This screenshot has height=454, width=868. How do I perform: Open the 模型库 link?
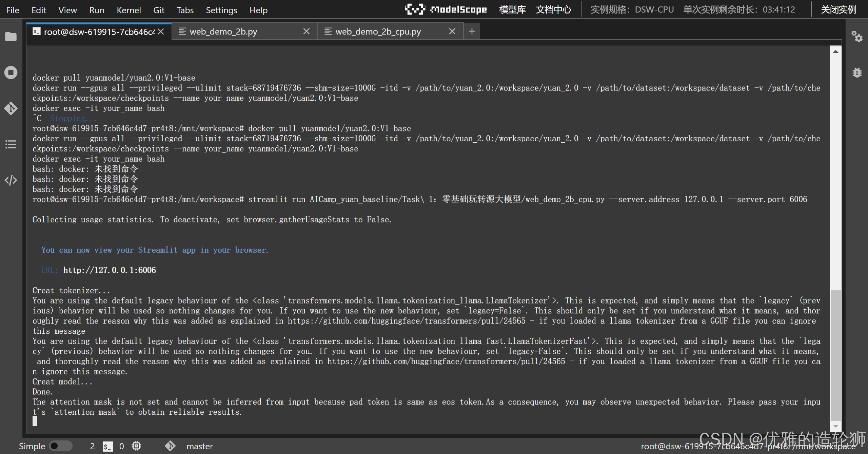(512, 9)
